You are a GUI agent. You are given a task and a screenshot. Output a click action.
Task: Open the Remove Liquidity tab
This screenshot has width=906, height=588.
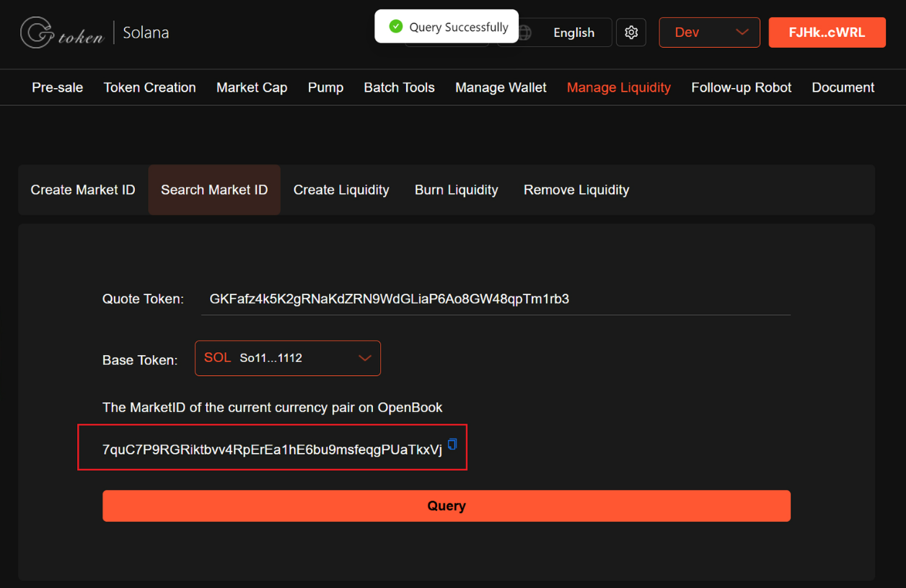point(576,190)
